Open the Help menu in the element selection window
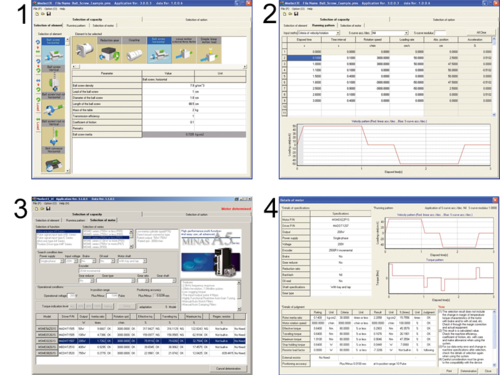Image resolution: width=500 pixels, height=375 pixels. [x=62, y=9]
